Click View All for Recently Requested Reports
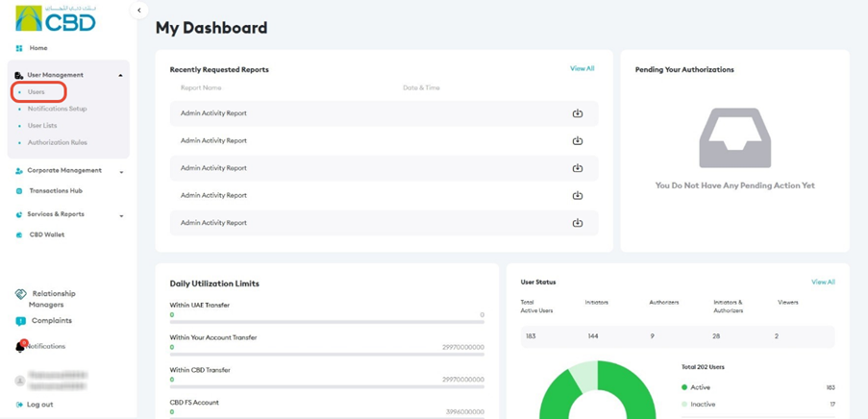 coord(582,68)
